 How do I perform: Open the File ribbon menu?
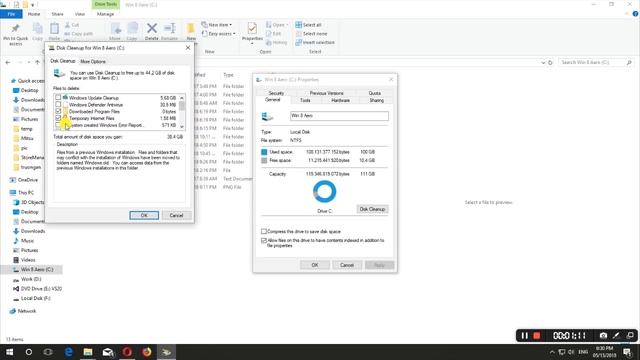click(x=11, y=14)
